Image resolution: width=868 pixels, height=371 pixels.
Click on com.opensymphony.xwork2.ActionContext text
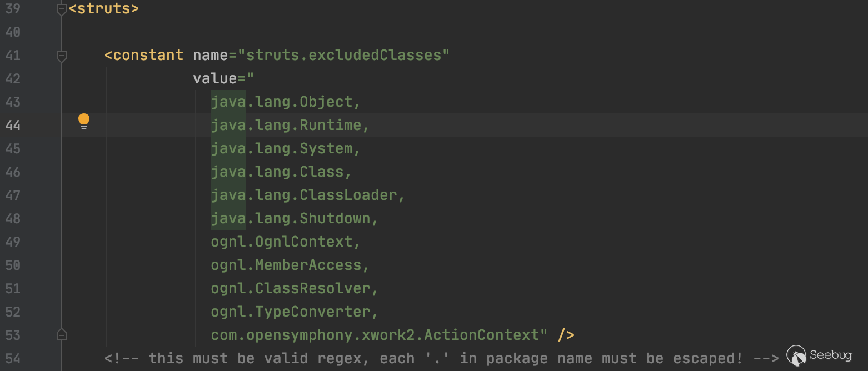[x=375, y=335]
